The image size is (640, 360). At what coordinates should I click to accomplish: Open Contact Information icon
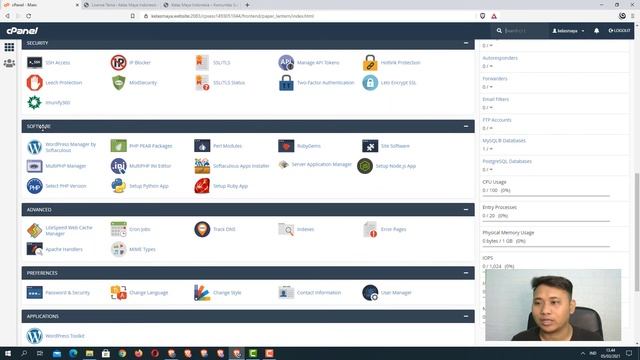[x=286, y=292]
